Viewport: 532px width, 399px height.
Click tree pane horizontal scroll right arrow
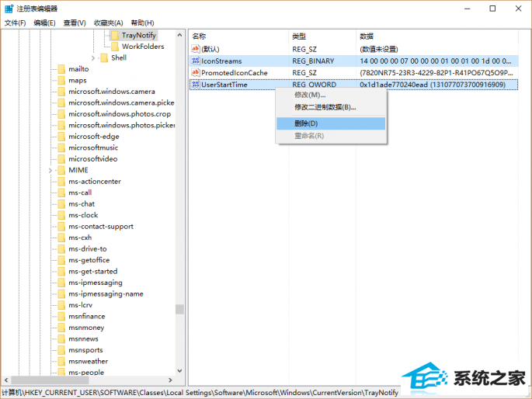click(170, 380)
